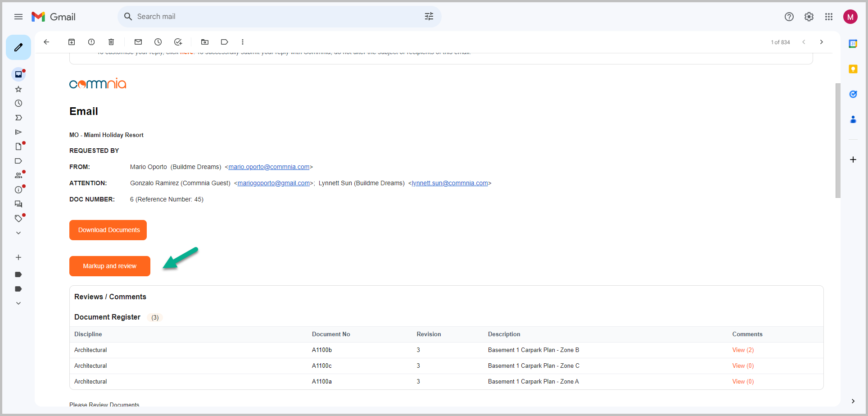
Task: Open mariogoporto@gmail.com link
Action: tap(274, 183)
